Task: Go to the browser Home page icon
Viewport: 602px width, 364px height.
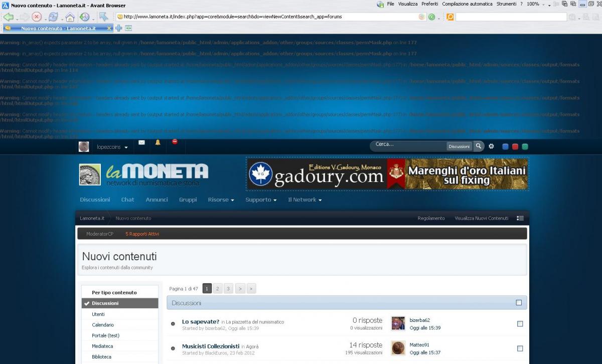Action: [70, 17]
